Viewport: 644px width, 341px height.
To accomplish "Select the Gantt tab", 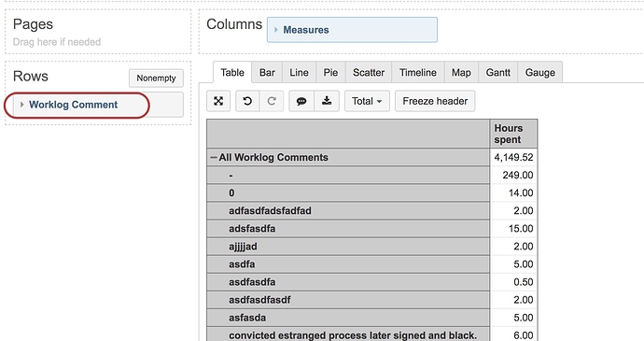I will [498, 72].
